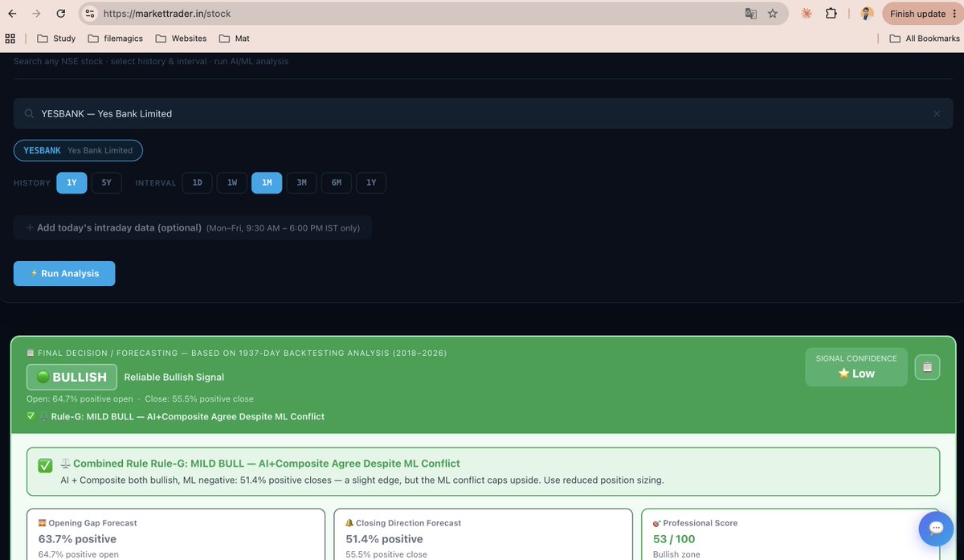Choose the 1M interval
The width and height of the screenshot is (964, 560).
[267, 182]
